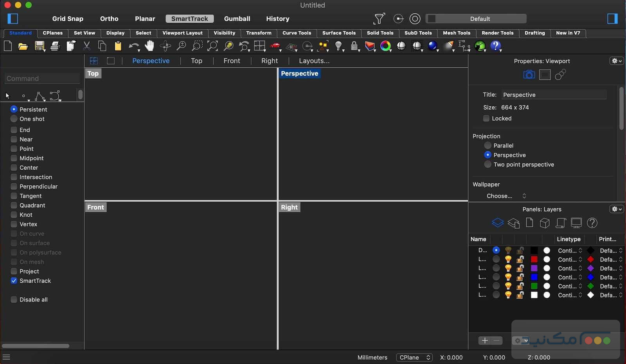
Task: Uncheck the SmartTrack checkbox
Action: click(x=14, y=281)
